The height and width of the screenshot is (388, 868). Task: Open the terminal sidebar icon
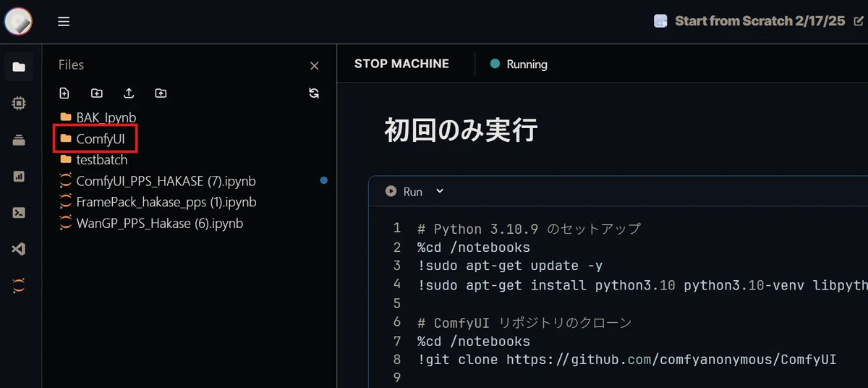19,213
